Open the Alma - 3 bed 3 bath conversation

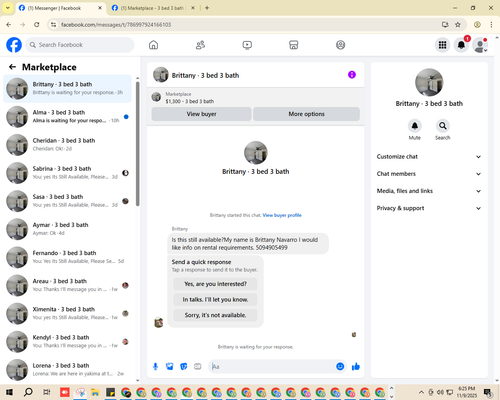[x=67, y=117]
